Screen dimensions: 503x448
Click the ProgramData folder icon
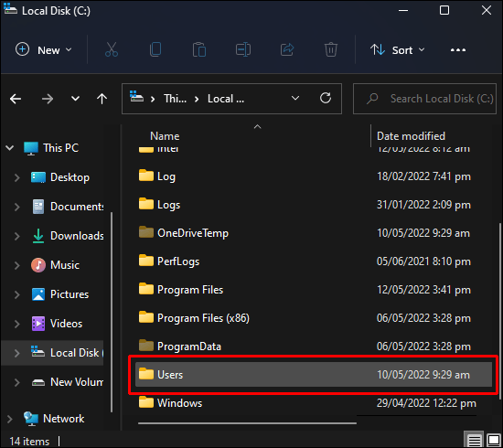click(146, 346)
